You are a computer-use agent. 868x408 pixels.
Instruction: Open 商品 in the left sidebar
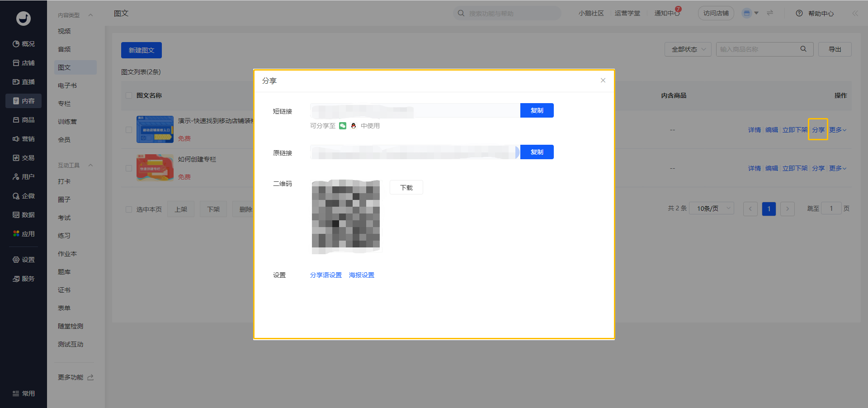[24, 120]
